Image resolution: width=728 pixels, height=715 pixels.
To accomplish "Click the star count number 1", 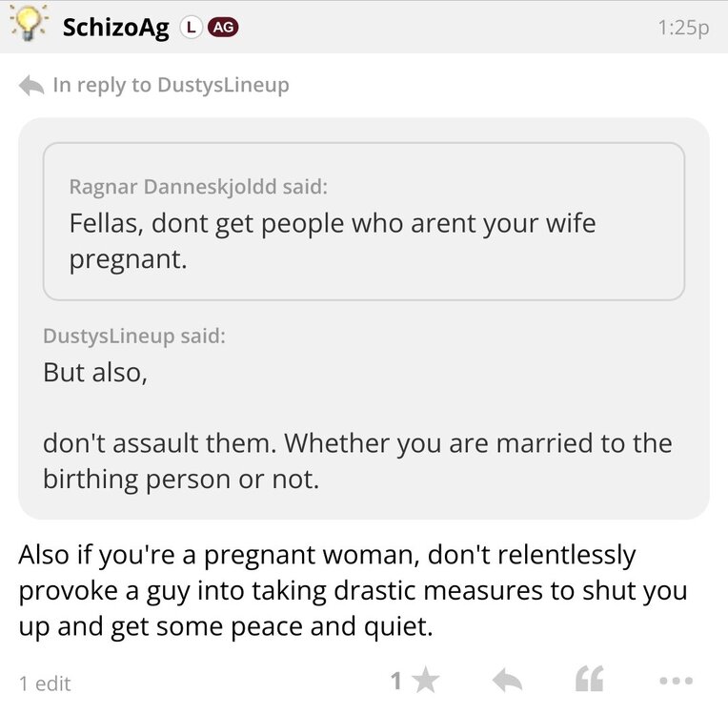I will coord(396,681).
